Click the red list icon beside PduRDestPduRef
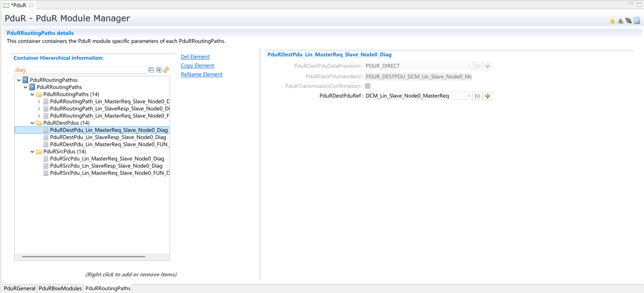Screen dimensions: 644x293 coord(478,96)
